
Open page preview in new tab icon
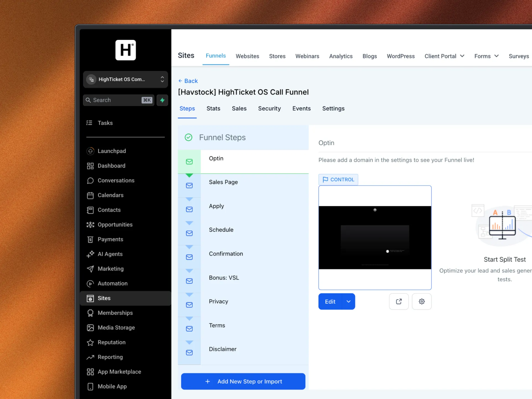399,301
